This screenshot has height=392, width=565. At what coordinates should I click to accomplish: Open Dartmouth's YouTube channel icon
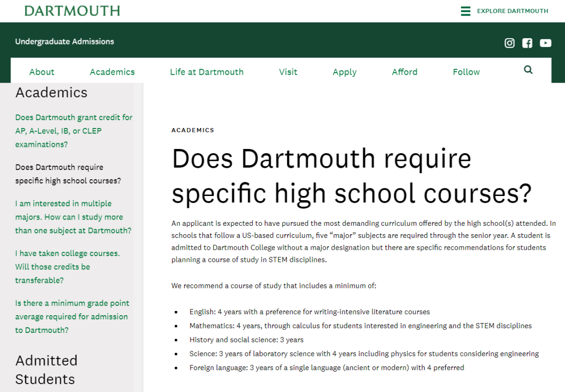click(545, 43)
